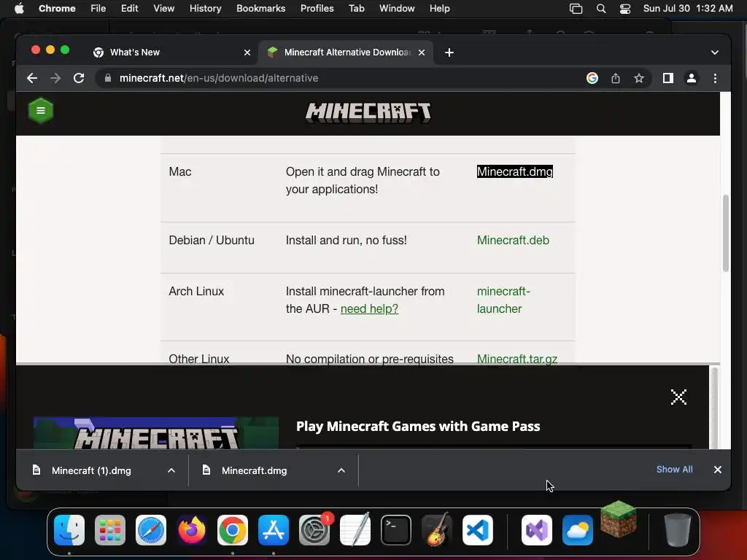The image size is (747, 560).
Task: Click the Minecraft Game Pass banner image
Action: click(x=156, y=433)
